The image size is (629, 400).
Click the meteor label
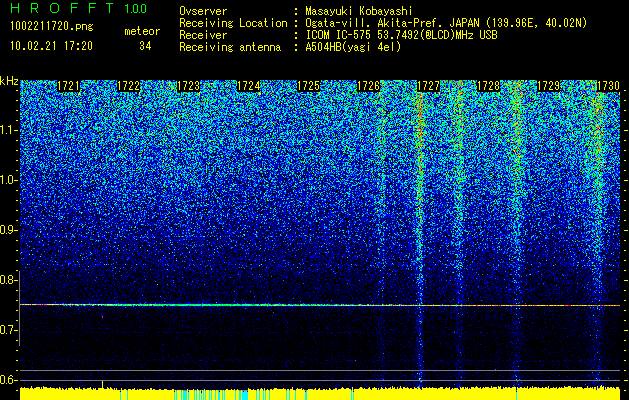tap(142, 31)
